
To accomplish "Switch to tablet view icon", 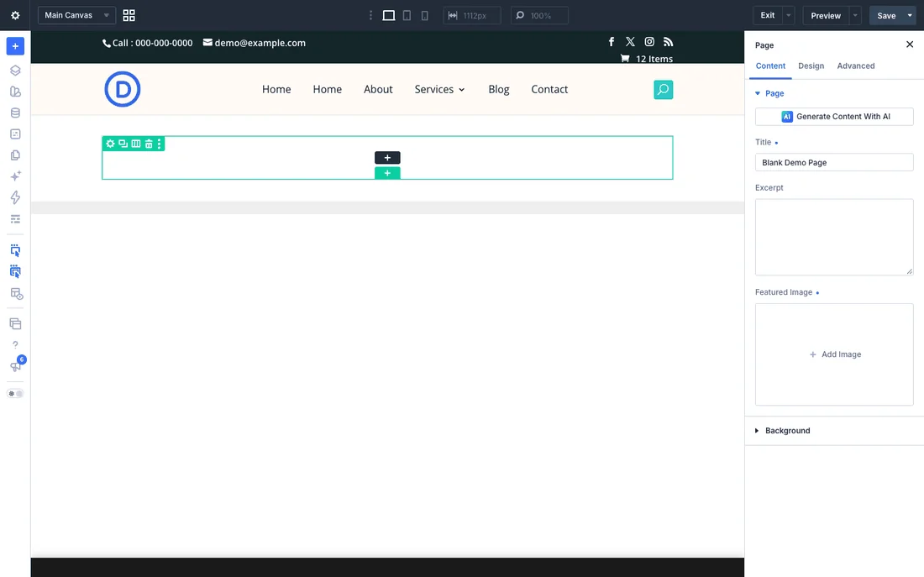I will point(407,15).
